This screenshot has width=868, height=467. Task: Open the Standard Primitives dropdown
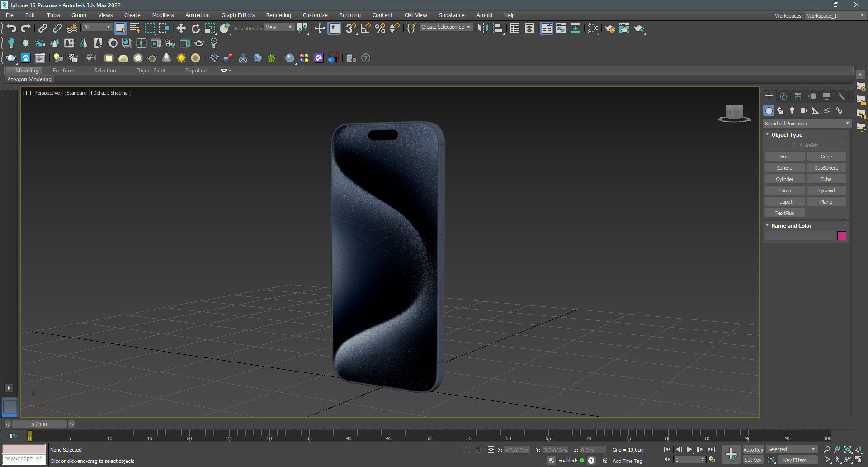pyautogui.click(x=807, y=124)
